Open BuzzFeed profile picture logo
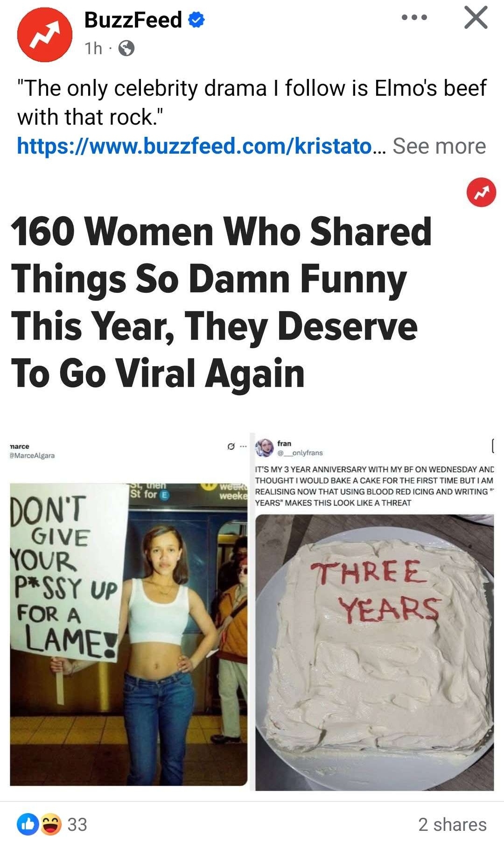Image resolution: width=504 pixels, height=850 pixels. coord(45,35)
